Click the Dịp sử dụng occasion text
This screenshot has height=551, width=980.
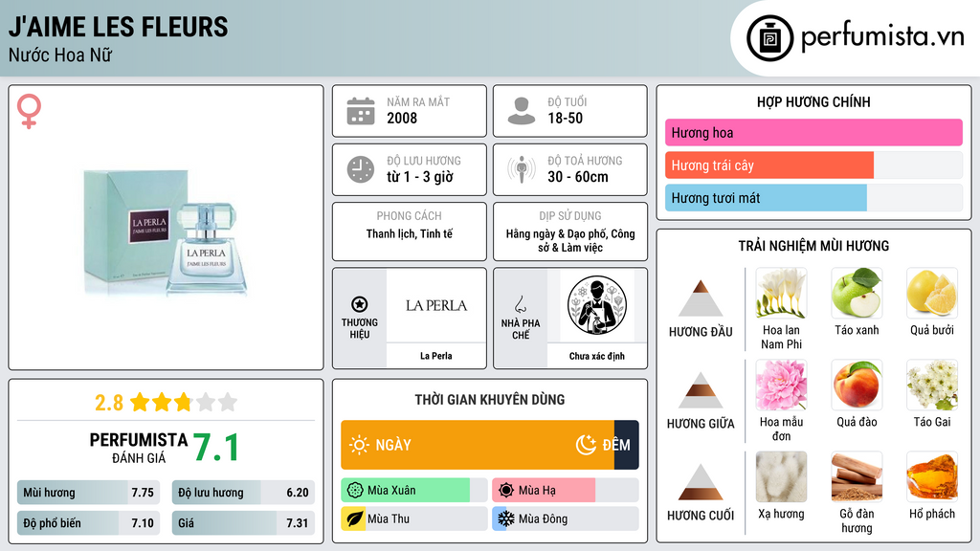[x=570, y=240]
